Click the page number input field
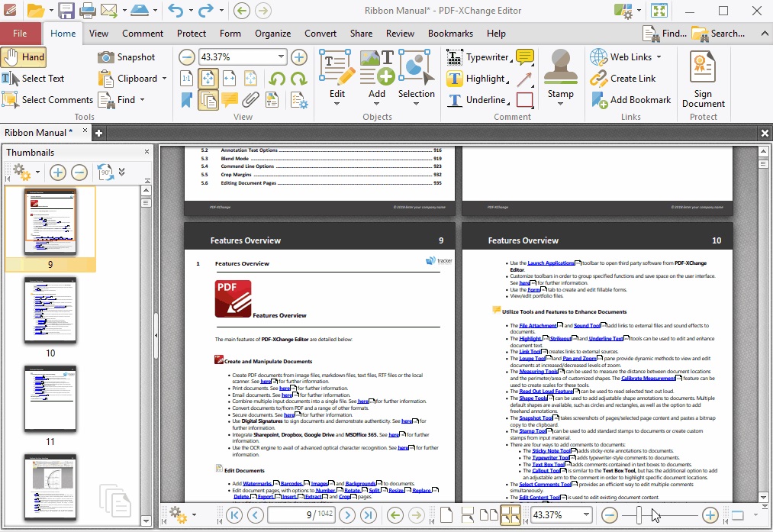This screenshot has width=773, height=532. (x=301, y=514)
